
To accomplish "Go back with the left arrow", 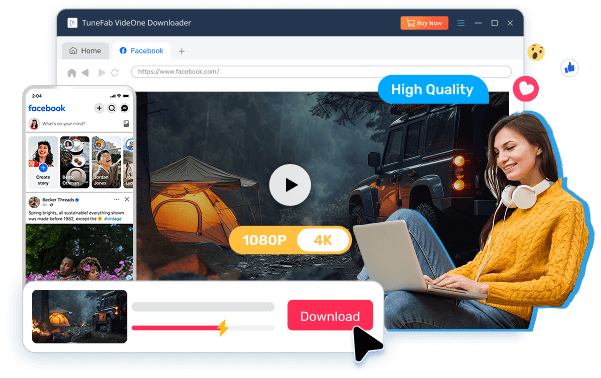I will 85,72.
